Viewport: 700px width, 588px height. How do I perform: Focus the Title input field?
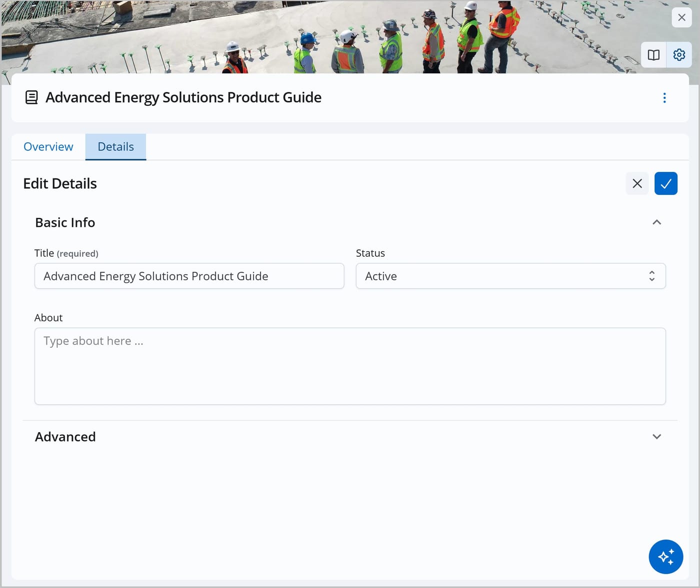189,276
